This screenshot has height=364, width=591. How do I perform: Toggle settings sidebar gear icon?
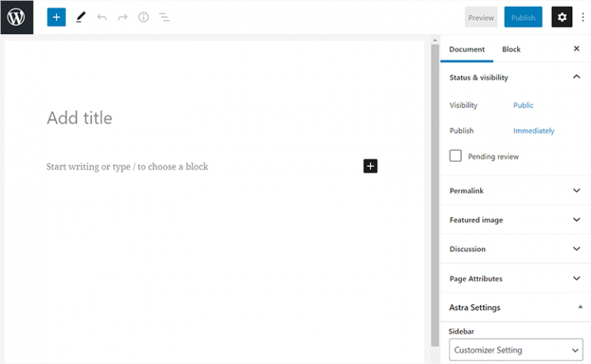coord(562,18)
